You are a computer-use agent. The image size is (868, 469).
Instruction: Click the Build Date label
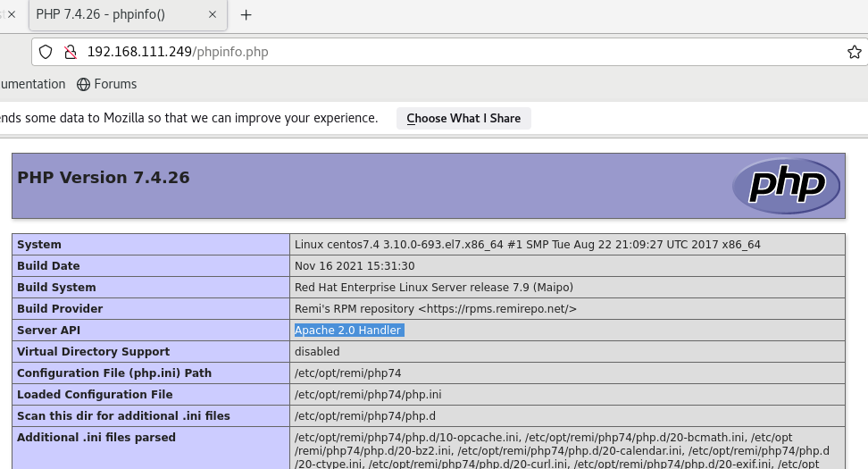[x=48, y=266]
